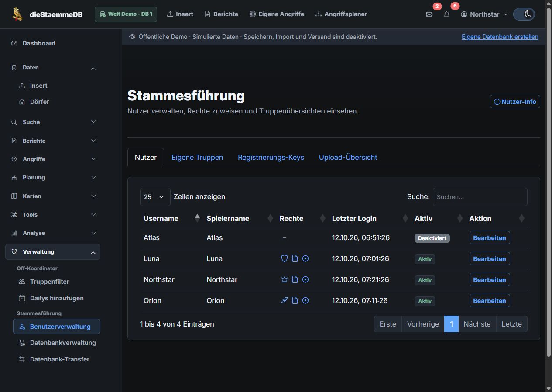Expand the Karten sidebar section
The width and height of the screenshot is (552, 392).
(52, 196)
